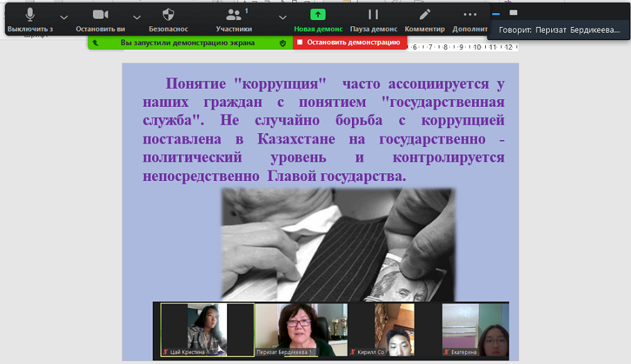Select Кирилл's video thumbnail

[394, 330]
